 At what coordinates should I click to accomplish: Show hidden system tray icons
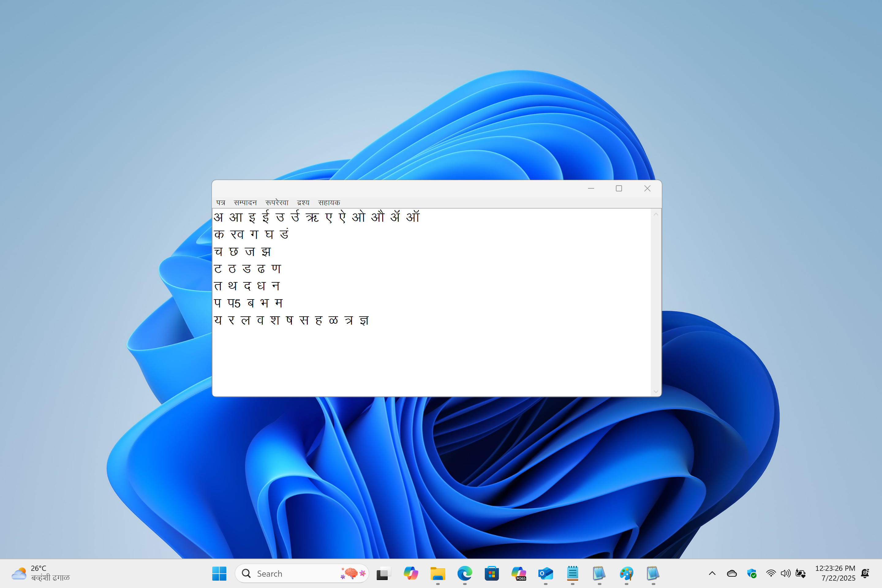[x=712, y=573]
